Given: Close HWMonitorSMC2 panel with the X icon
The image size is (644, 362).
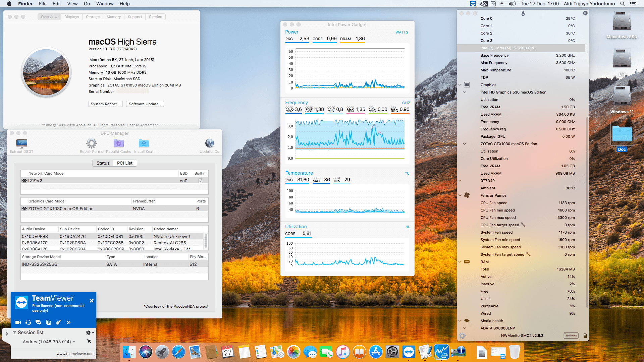Looking at the screenshot, I should [585, 13].
